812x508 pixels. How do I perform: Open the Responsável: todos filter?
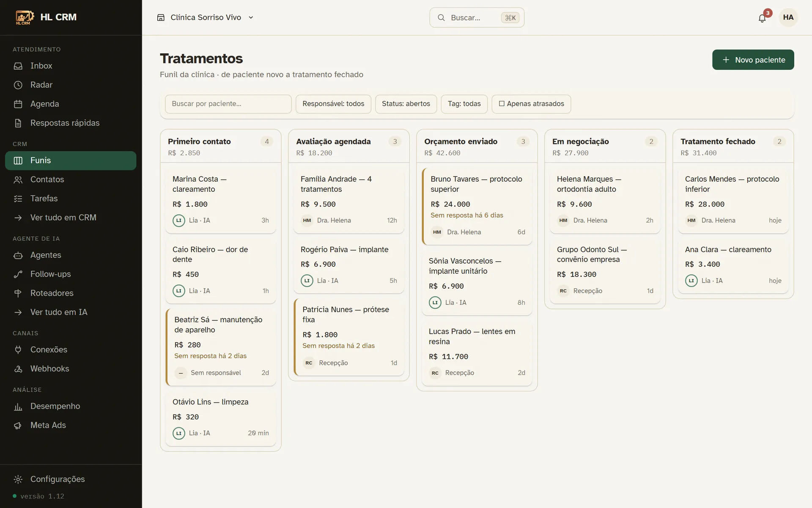333,104
